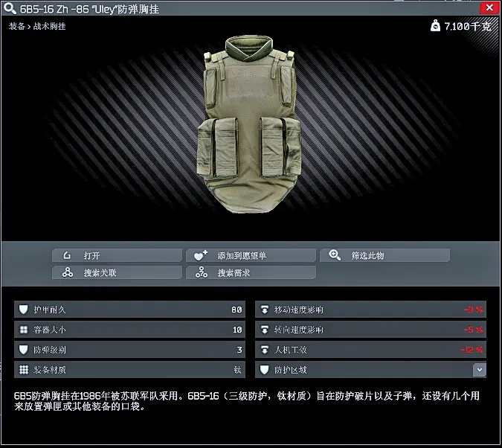Close the 6B5-16 item inspection window
Image resolution: width=502 pixels, height=448 pixels.
point(489,8)
